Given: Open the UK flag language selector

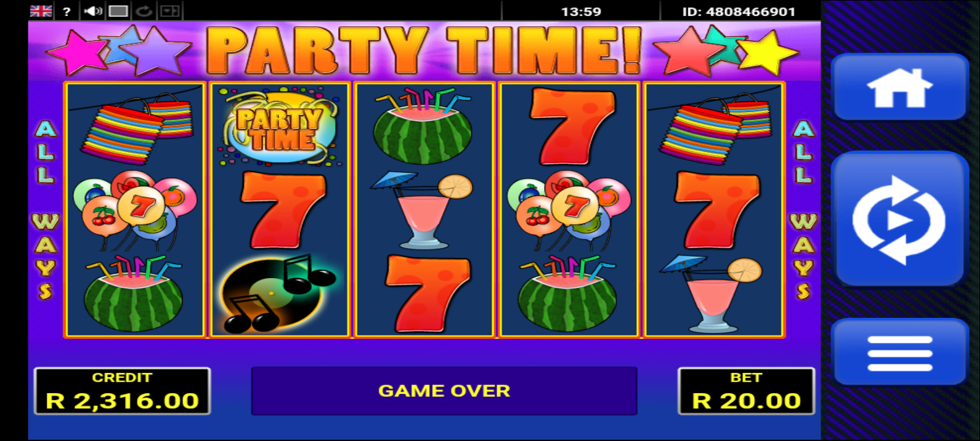Looking at the screenshot, I should pos(41,11).
